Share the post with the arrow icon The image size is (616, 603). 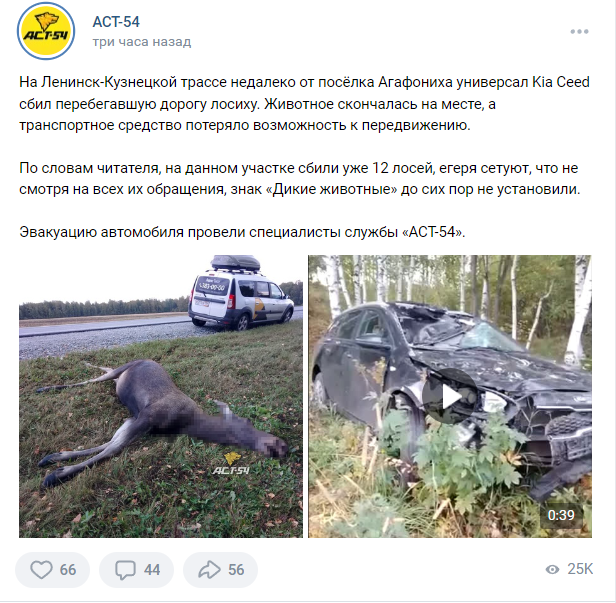tap(209, 570)
